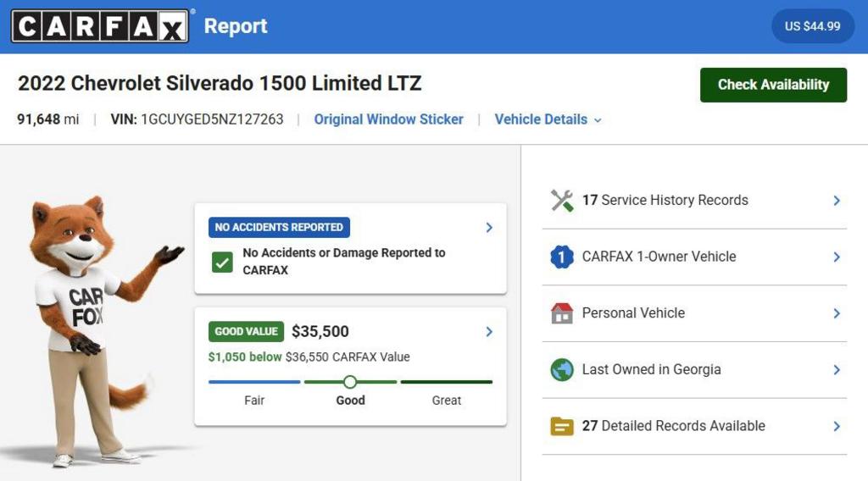Click the NO ACCIDENTS REPORTED badge
This screenshot has width=868, height=481.
[x=279, y=227]
